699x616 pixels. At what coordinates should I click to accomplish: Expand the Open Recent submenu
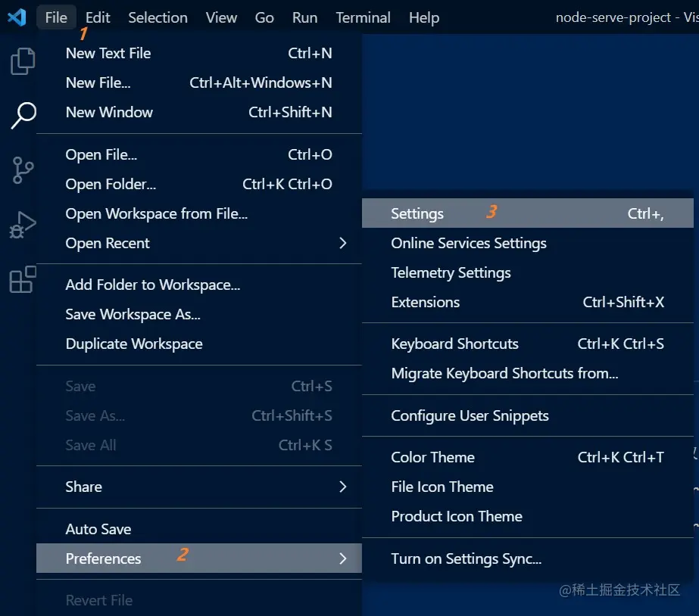pyautogui.click(x=199, y=243)
